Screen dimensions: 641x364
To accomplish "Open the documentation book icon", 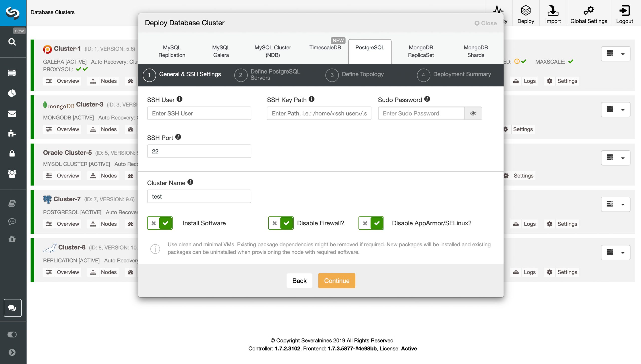I will [12, 203].
